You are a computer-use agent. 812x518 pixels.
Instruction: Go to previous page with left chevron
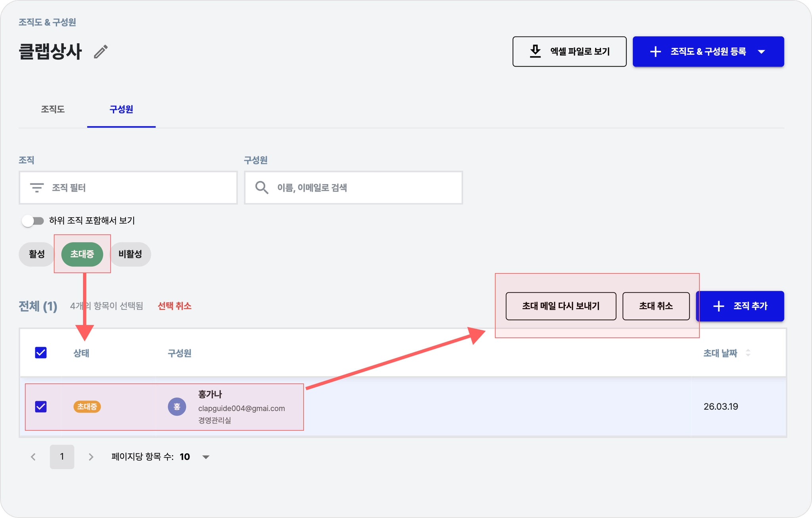33,457
